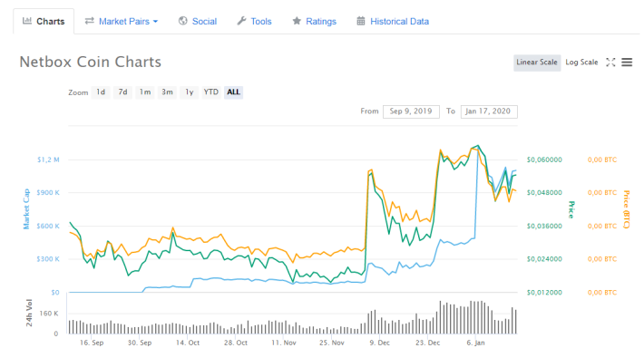The image size is (644, 348).
Task: Switch chart to Log Scale
Action: pos(581,63)
